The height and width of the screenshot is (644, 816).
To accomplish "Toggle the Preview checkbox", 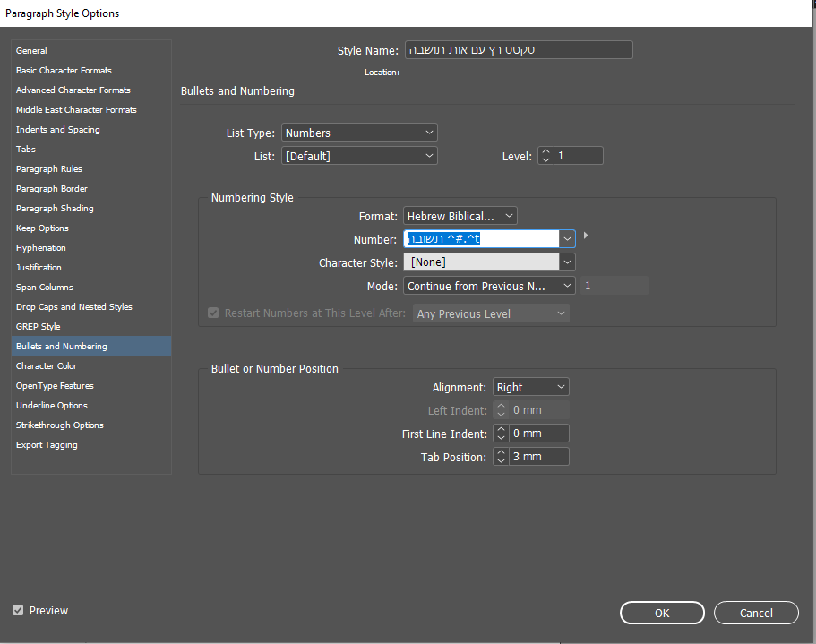I will tap(18, 610).
